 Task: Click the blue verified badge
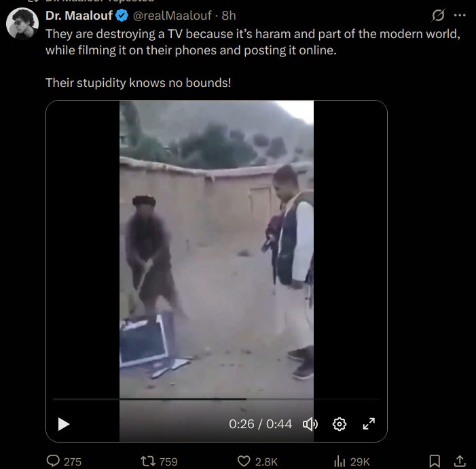122,16
